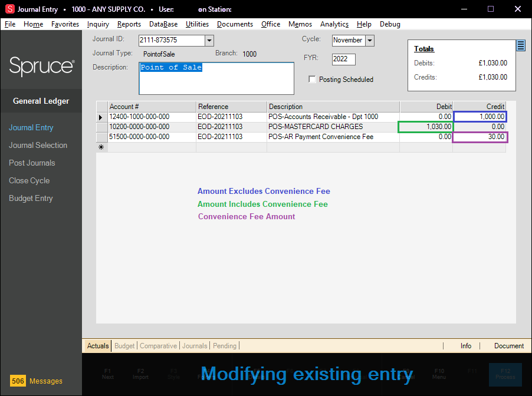532x396 pixels.
Task: Click the Totals panel menu icon
Action: [x=520, y=45]
